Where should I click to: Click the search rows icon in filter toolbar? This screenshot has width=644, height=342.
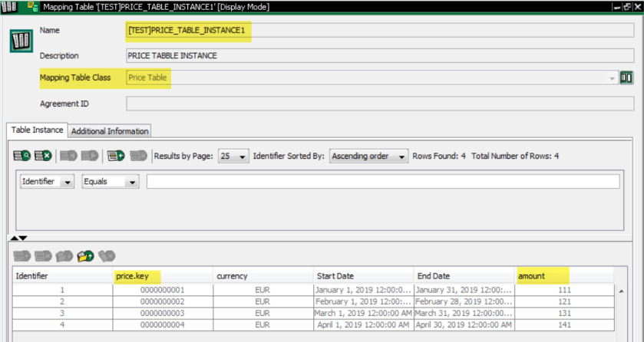[21, 156]
